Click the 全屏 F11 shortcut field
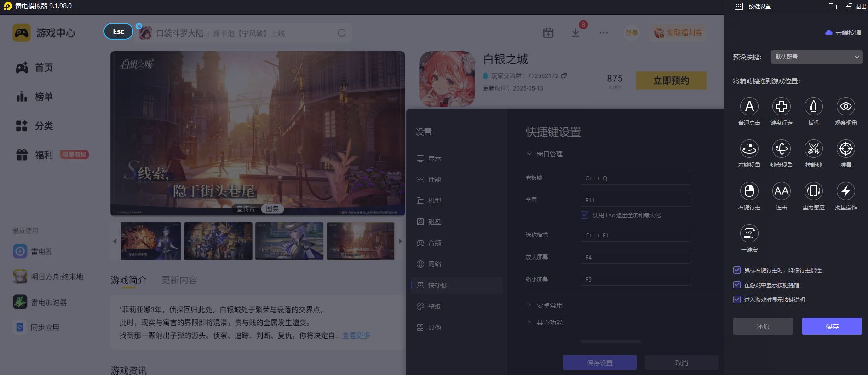This screenshot has width=868, height=375. (x=636, y=200)
